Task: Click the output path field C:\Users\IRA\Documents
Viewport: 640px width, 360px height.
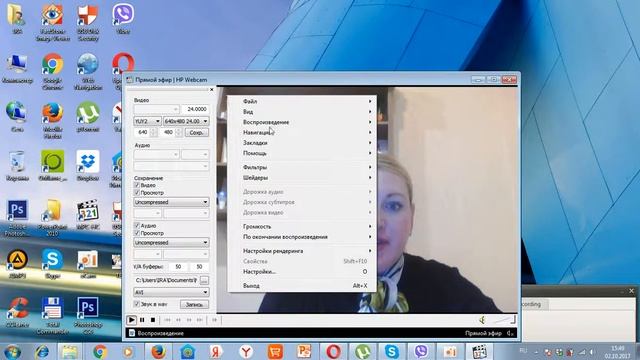Action: 166,280
